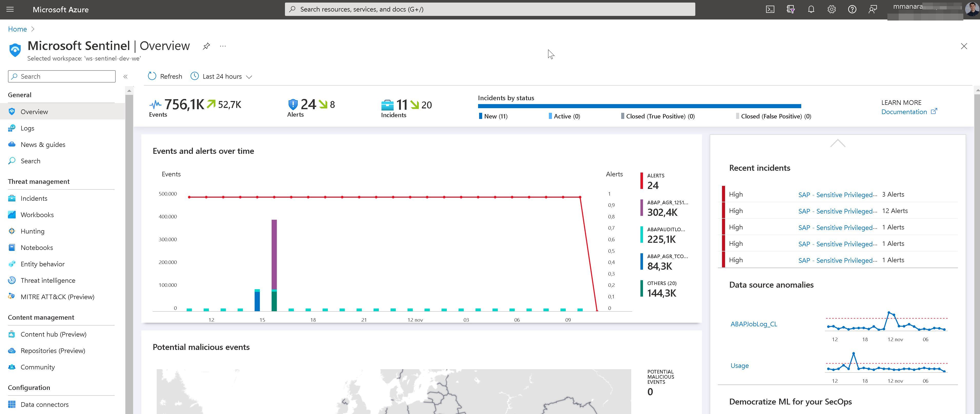
Task: Click the sidebar scroll up arrow
Action: pyautogui.click(x=129, y=90)
